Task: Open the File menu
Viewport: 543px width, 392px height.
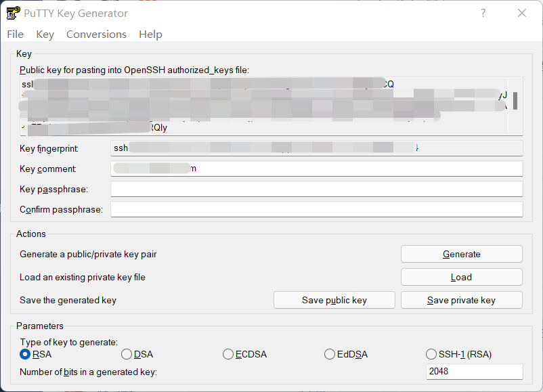Action: 16,35
